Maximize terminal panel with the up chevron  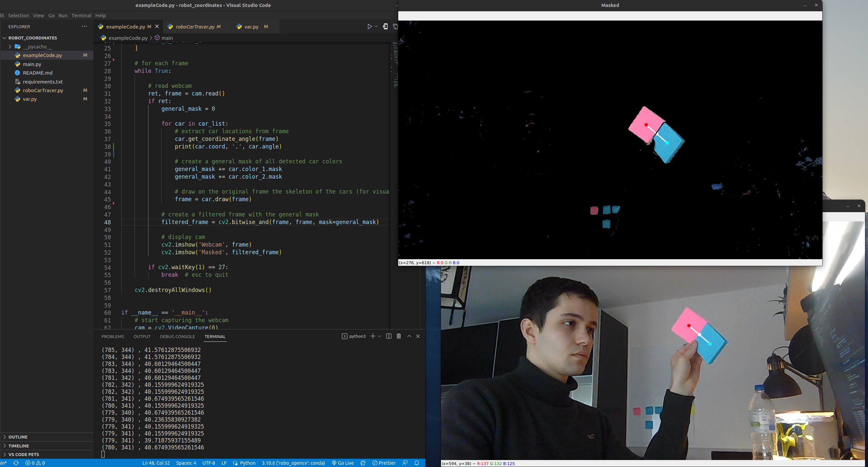[409, 336]
